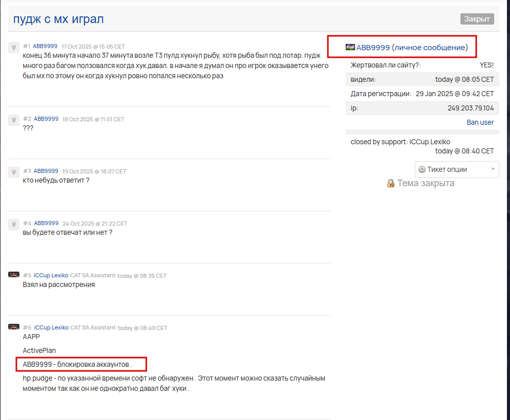Click avatar icon of post #1
The image size is (510, 420).
(14, 48)
